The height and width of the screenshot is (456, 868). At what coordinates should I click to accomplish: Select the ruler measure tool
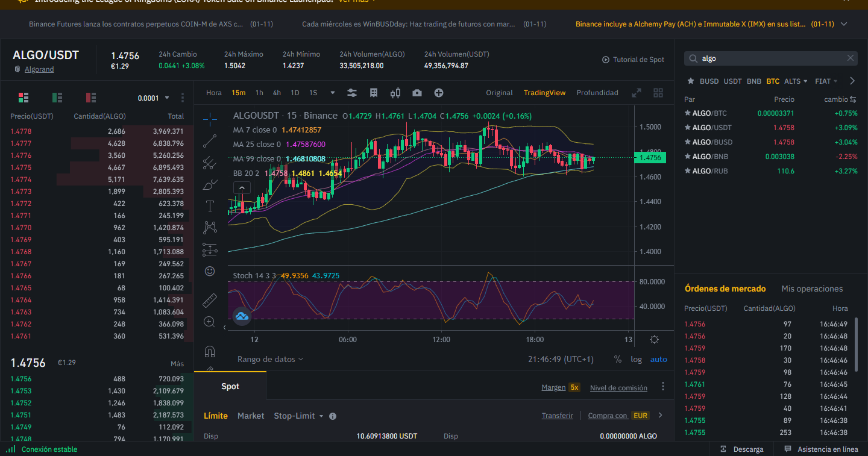pos(210,299)
